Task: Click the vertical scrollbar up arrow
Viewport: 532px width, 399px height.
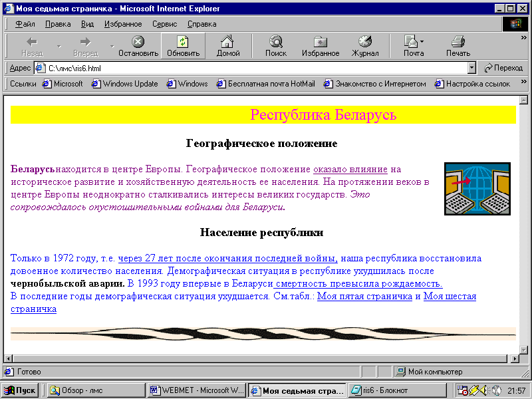Action: tap(523, 100)
